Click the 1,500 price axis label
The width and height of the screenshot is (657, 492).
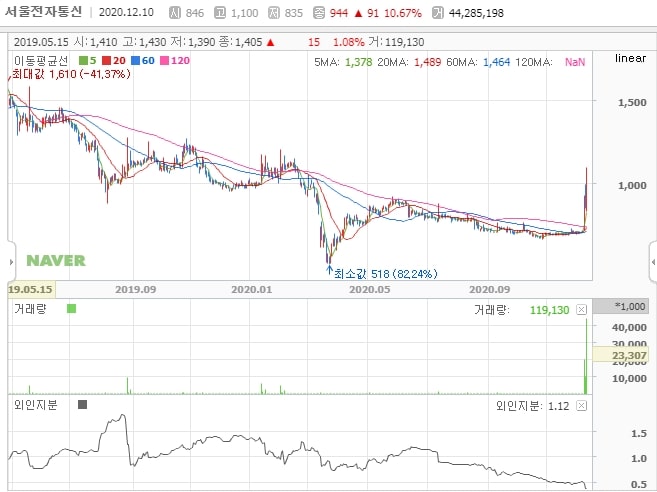tap(632, 102)
